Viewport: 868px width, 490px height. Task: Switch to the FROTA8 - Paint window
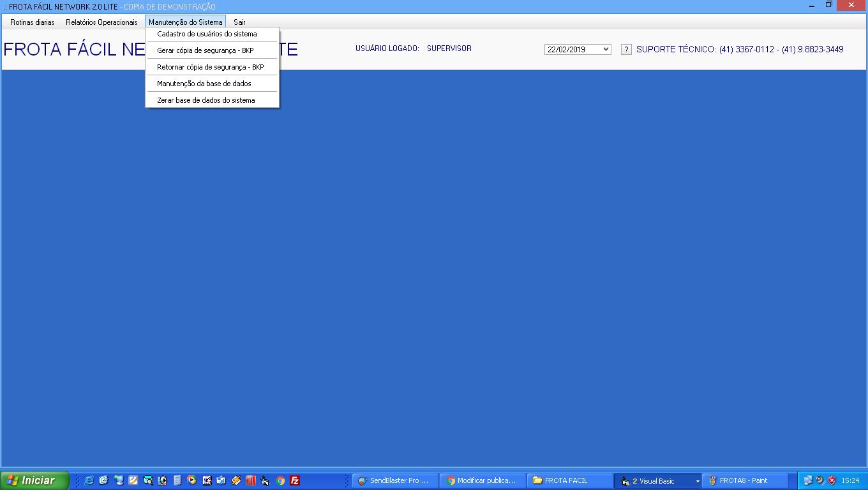click(744, 480)
